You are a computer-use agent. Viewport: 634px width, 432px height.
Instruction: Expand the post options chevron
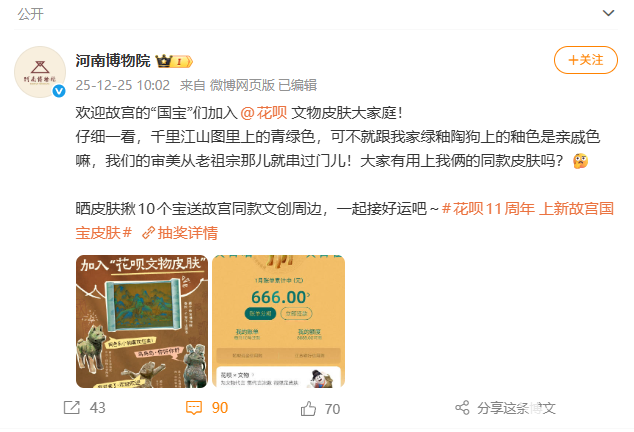(x=608, y=13)
